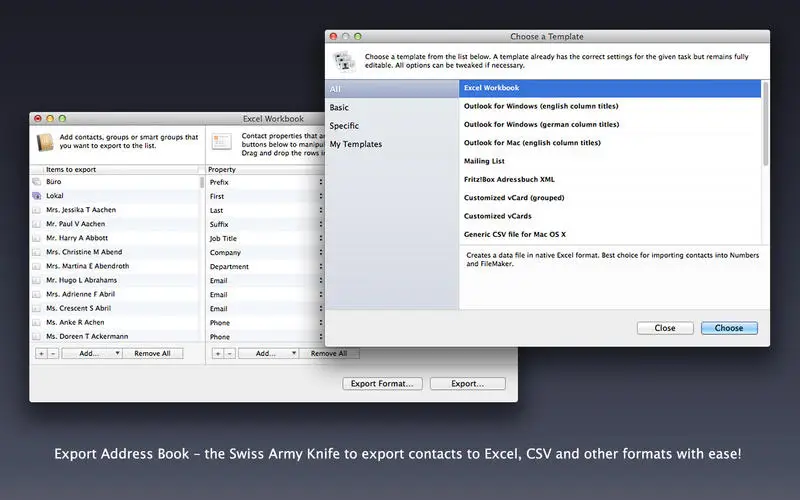The height and width of the screenshot is (500, 800).
Task: Click contact card icon beside Ms. Doreen T Ackermann
Action: 36,336
